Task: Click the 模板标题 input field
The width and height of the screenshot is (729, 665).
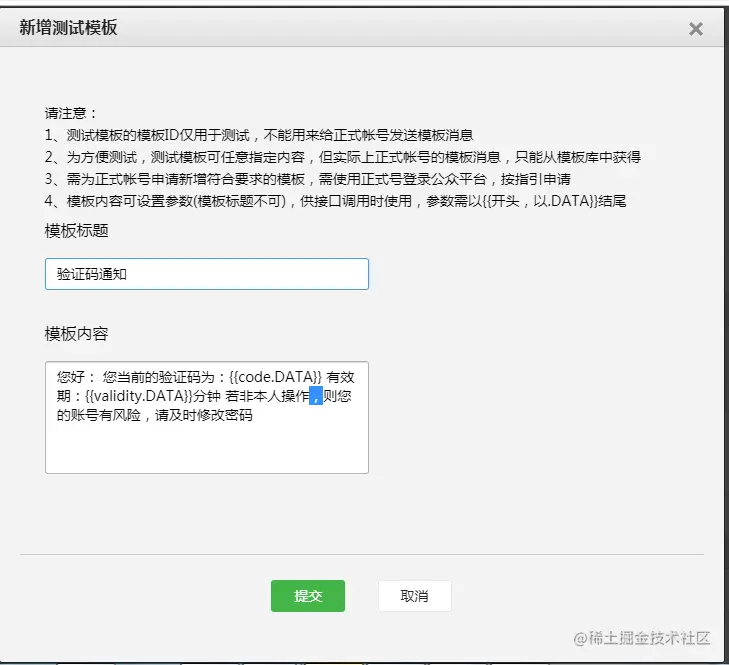Action: click(x=207, y=274)
